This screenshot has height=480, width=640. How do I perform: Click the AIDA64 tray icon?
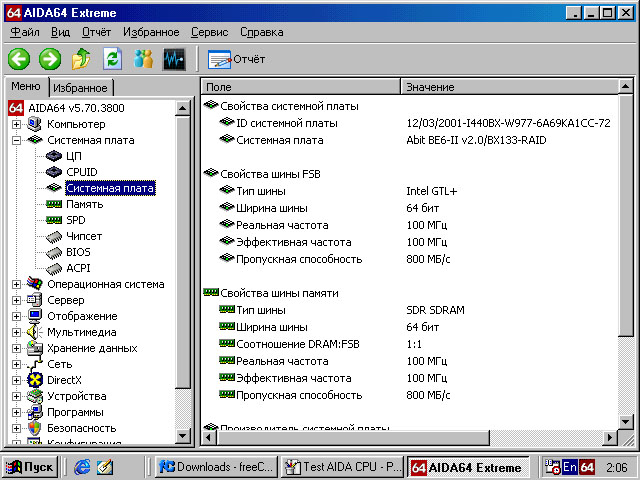pyautogui.click(x=587, y=467)
